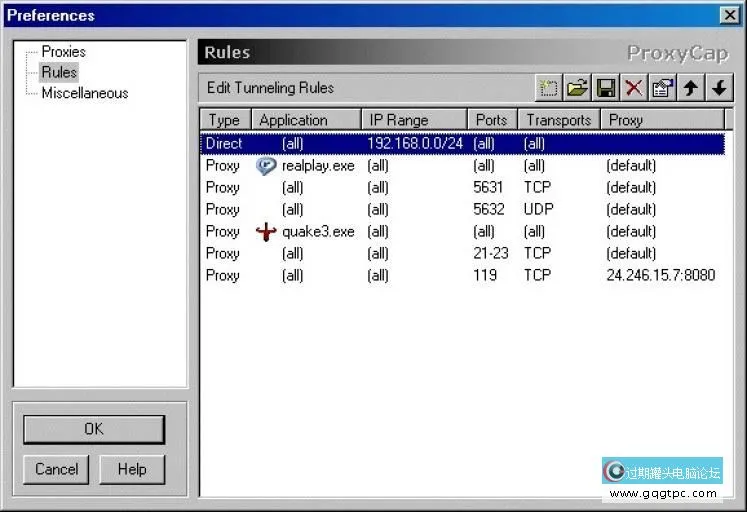Image resolution: width=747 pixels, height=512 pixels.
Task: Select Rules in the left tree
Action: click(59, 72)
